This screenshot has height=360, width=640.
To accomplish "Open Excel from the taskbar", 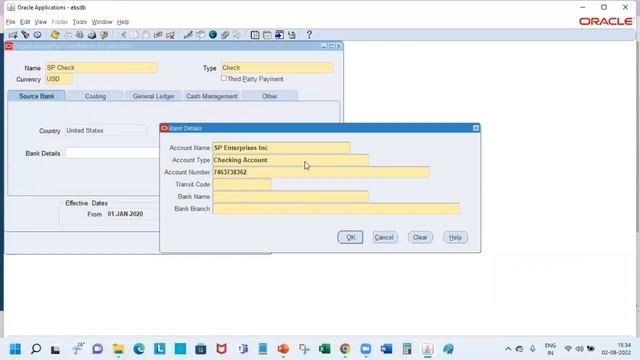I will pos(324,349).
